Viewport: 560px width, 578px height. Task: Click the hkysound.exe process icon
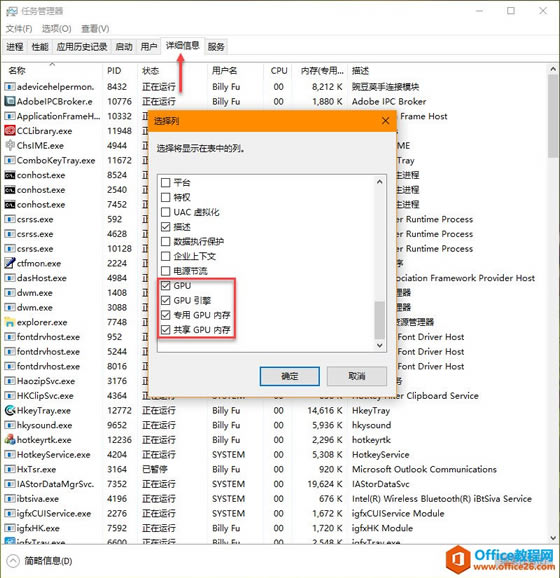click(x=10, y=425)
